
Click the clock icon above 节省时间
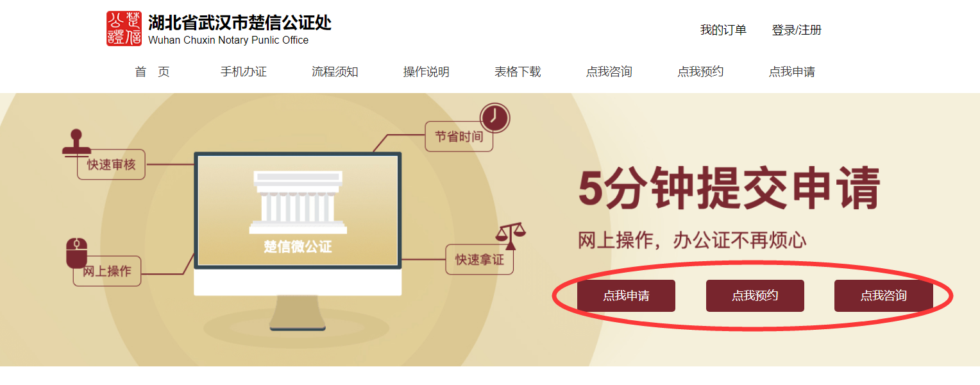pyautogui.click(x=494, y=117)
